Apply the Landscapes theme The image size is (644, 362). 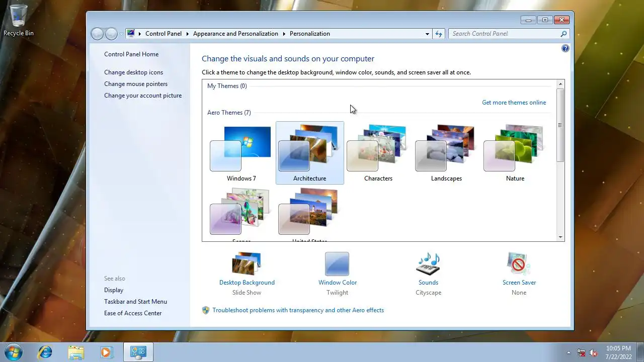(446, 153)
